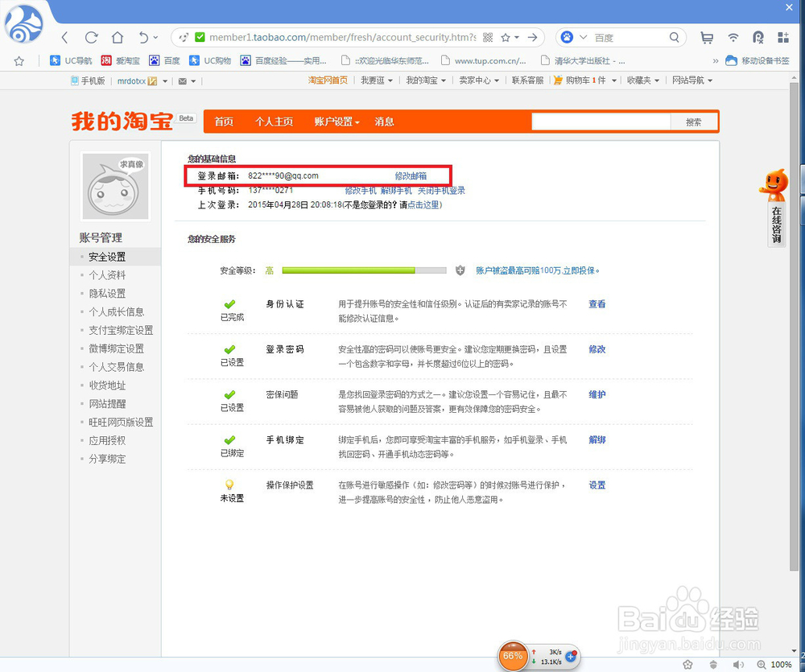The width and height of the screenshot is (805, 672).
Task: Open the mail envelope icon beside mrdotxx
Action: (184, 80)
